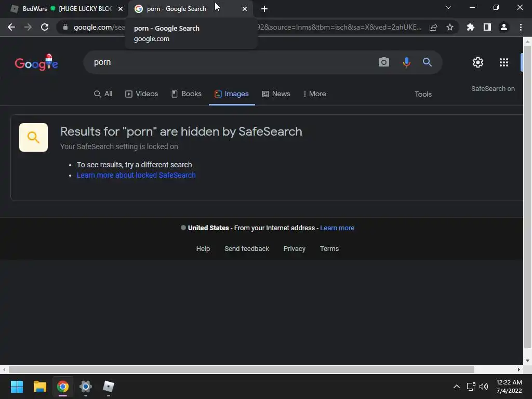Screen dimensions: 532x399
Task: Click the network tray icon
Action: pos(471,387)
